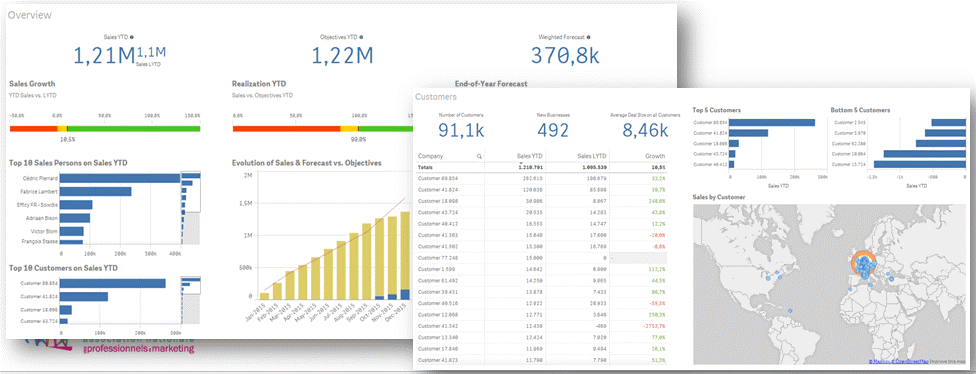Click the 1,21M Sales YTD value
Viewport: 976px width, 374px height.
click(104, 56)
